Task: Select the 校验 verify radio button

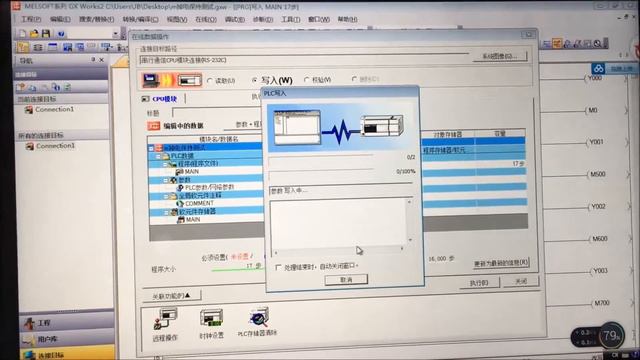Action: tap(307, 80)
